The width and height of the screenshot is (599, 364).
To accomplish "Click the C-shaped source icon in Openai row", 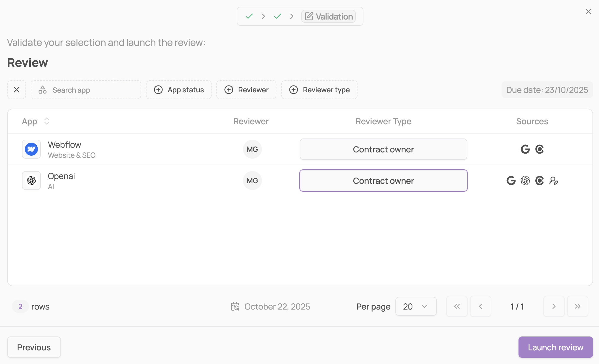I will (x=540, y=181).
